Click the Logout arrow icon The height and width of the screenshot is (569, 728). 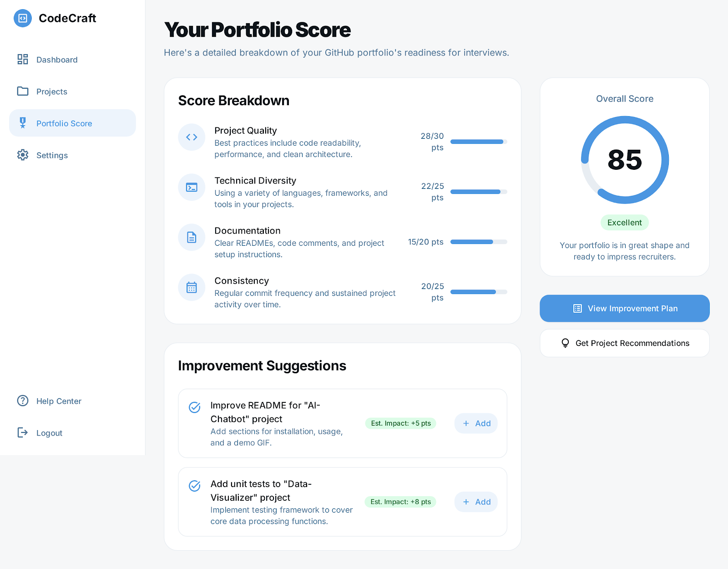click(x=23, y=432)
